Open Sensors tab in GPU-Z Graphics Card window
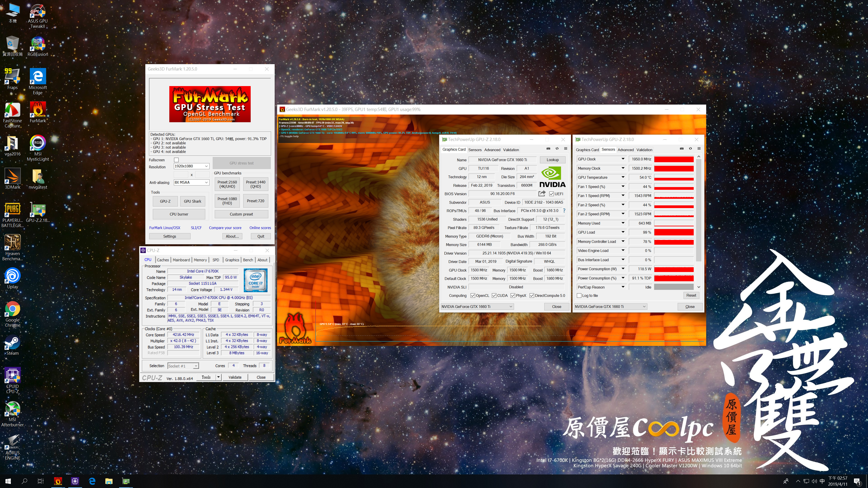Image resolution: width=868 pixels, height=488 pixels. (475, 150)
